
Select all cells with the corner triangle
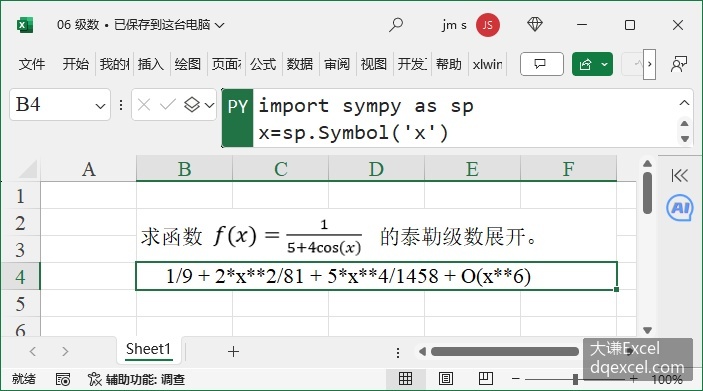coord(28,169)
